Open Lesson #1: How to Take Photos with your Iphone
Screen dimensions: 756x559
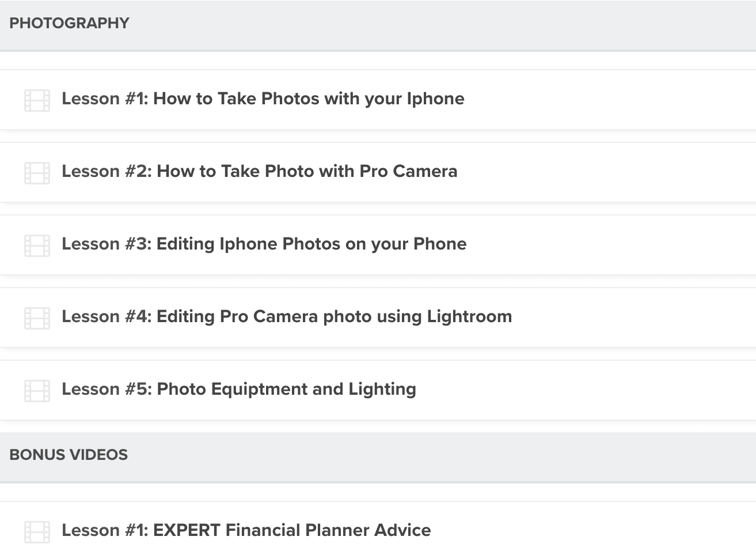(378, 100)
